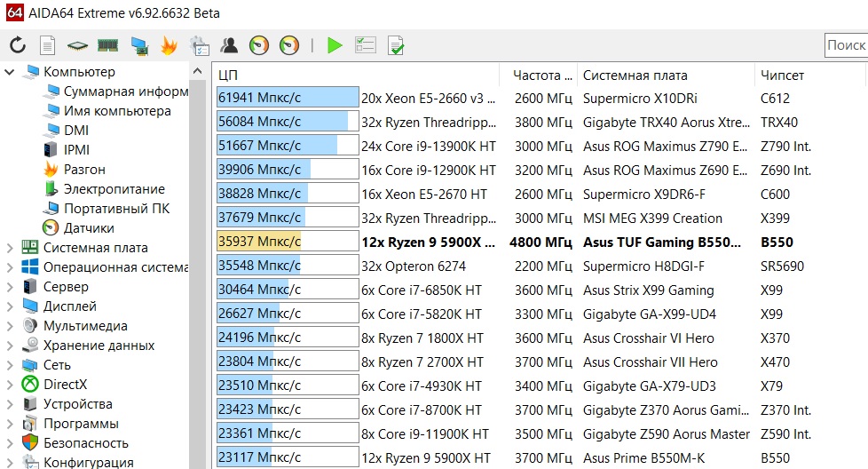Expand the Дисплей tree node
The image size is (868, 469).
click(x=10, y=306)
